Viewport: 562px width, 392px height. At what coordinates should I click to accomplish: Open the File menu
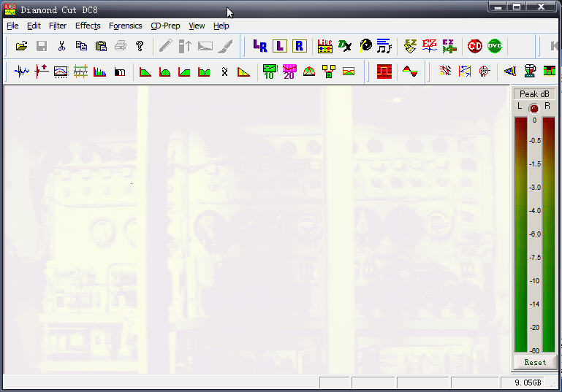point(12,26)
